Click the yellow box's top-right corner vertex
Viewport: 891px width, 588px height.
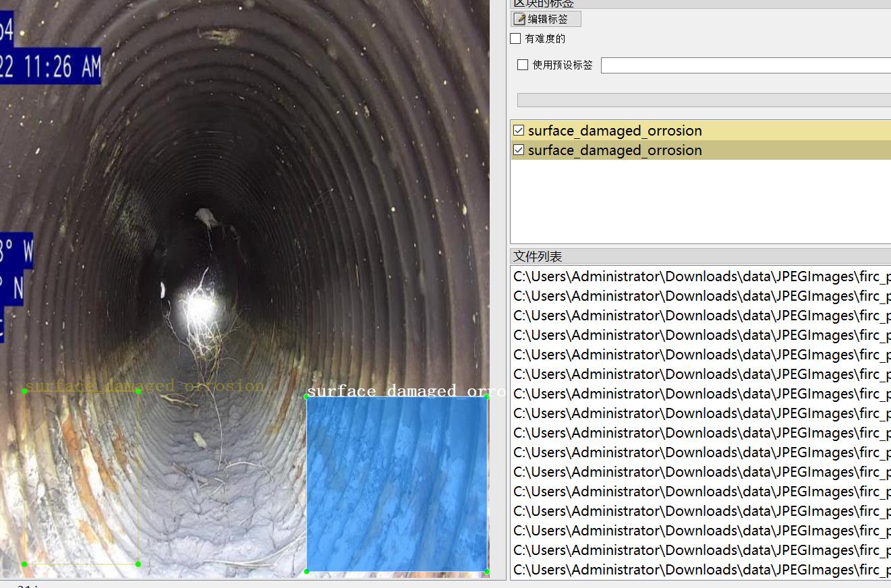[x=138, y=391]
